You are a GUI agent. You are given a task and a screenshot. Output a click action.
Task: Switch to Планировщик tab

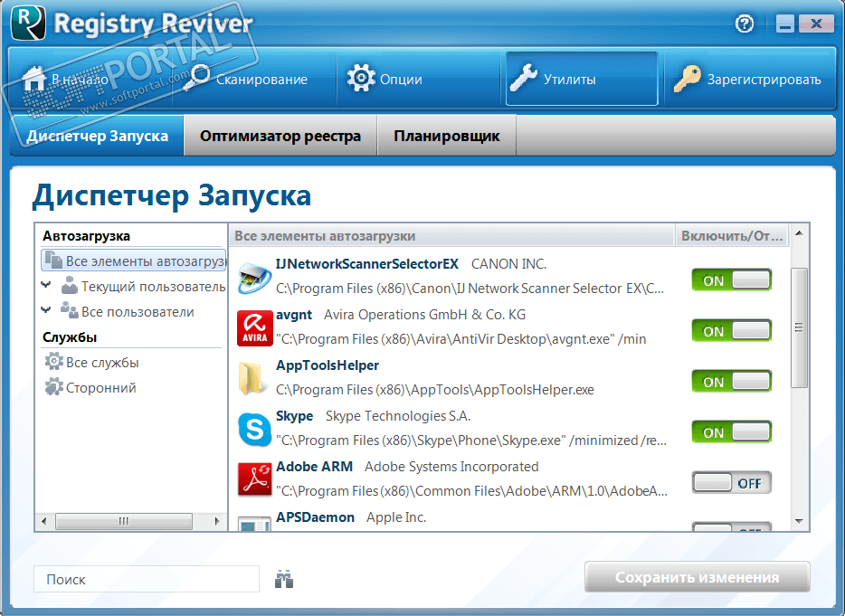pyautogui.click(x=447, y=136)
